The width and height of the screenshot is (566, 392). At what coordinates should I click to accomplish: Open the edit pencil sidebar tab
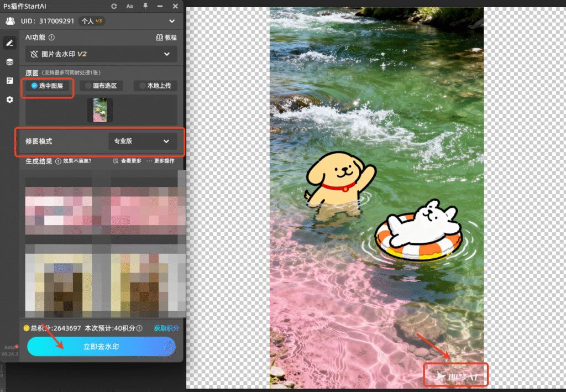tap(10, 43)
